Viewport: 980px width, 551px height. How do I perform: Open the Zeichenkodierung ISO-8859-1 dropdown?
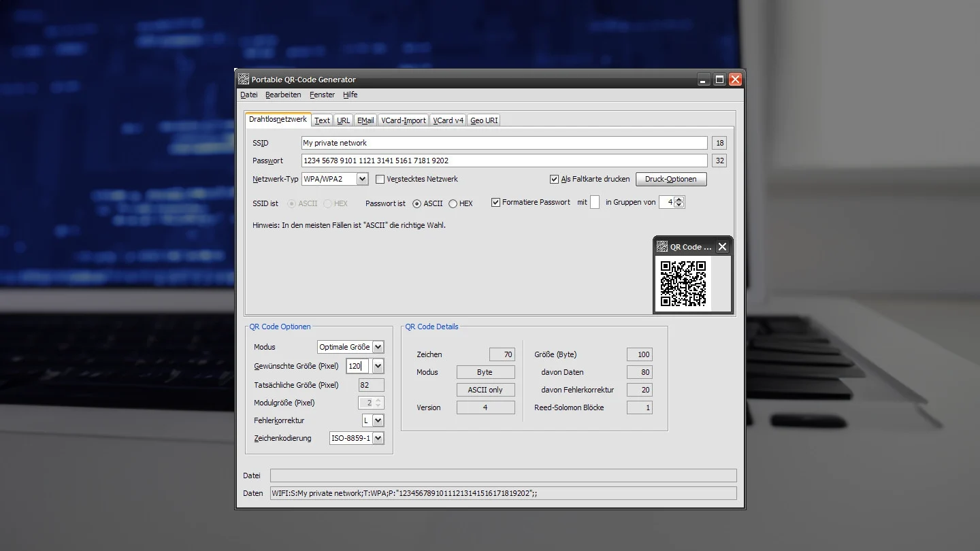(x=357, y=438)
